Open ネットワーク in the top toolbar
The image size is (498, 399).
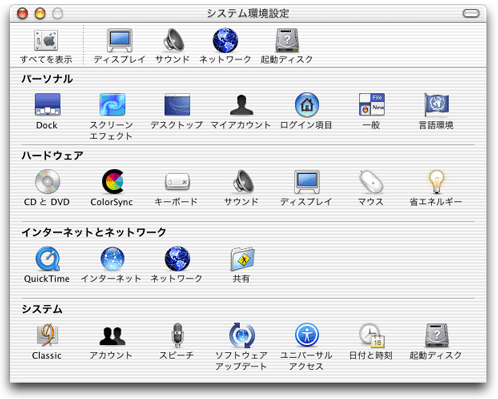(x=225, y=40)
